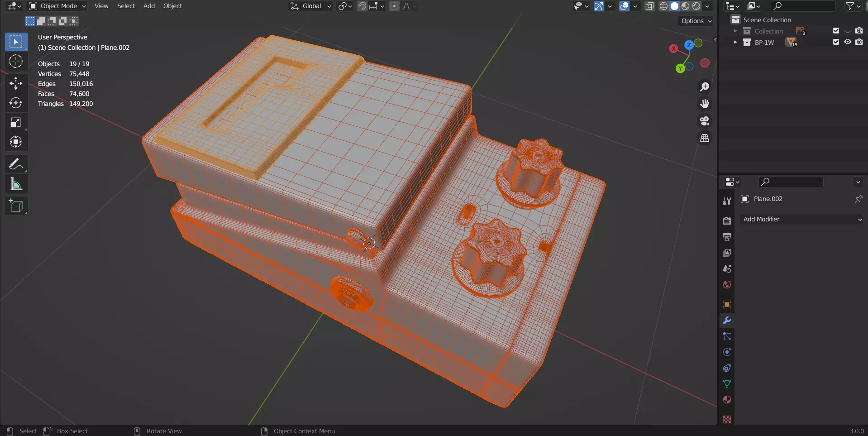Switch to wireframe viewport shading
868x436 pixels.
[x=664, y=6]
